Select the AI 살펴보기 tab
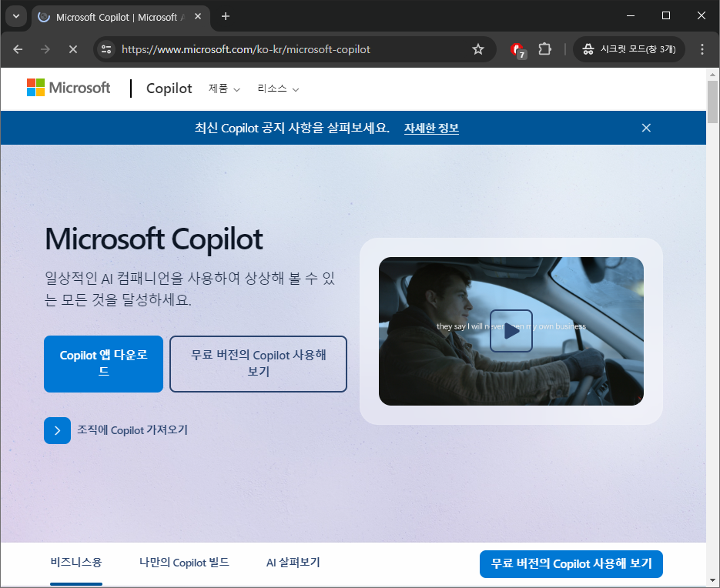 [x=293, y=563]
